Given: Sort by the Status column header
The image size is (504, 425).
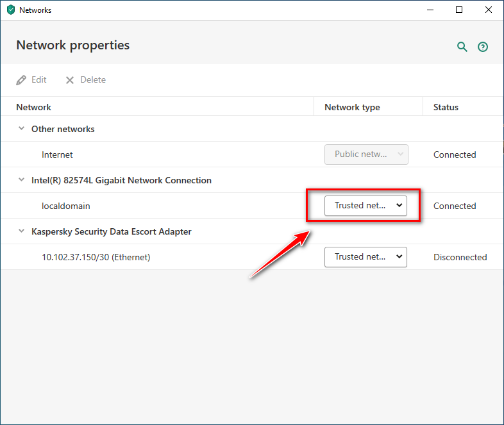Looking at the screenshot, I should point(446,107).
